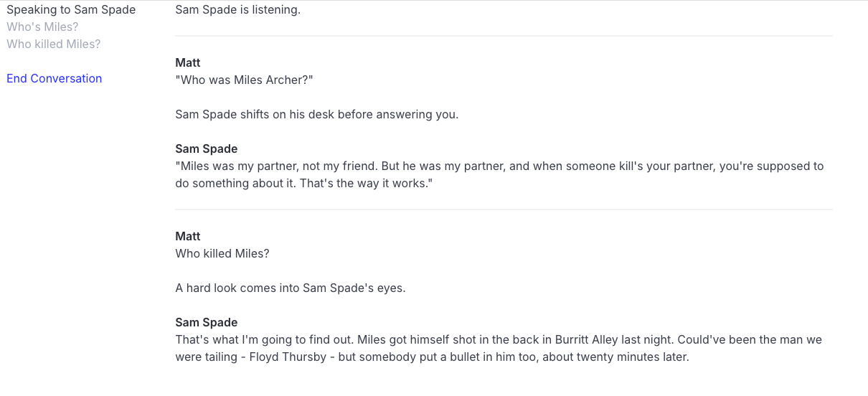The height and width of the screenshot is (396, 868).
Task: Click the divider below "Sam Spade is listening."
Action: (x=504, y=36)
